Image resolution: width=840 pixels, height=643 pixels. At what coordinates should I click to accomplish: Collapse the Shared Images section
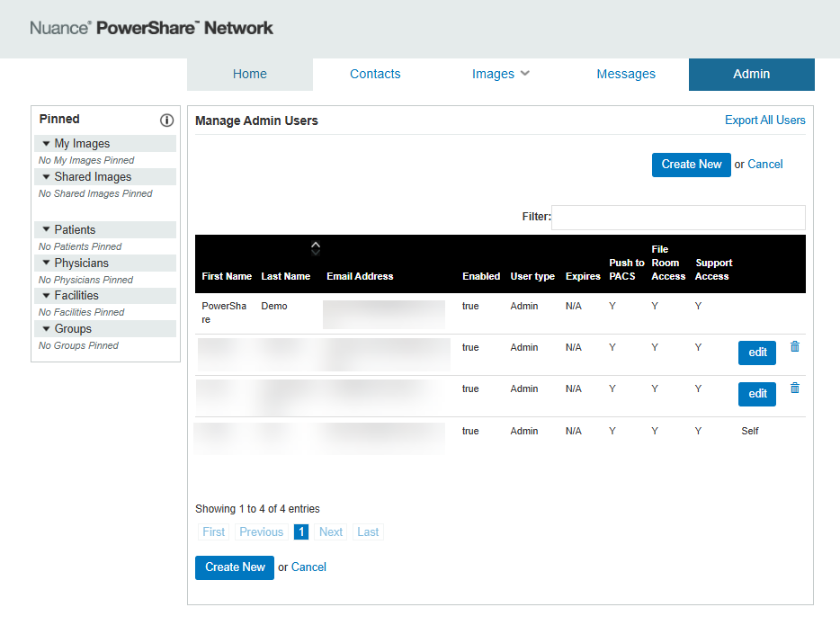(105, 177)
